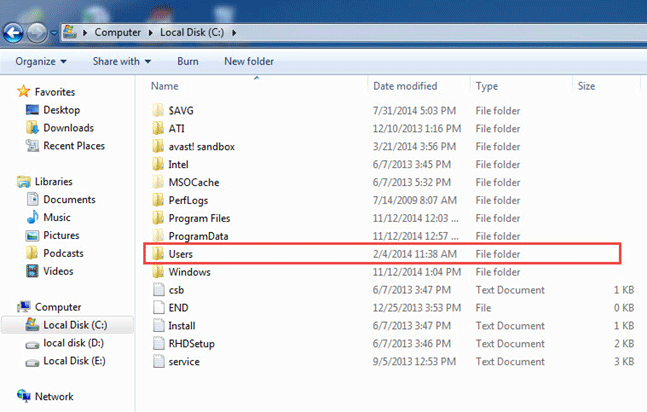Expand the arrow after Local Disk (C:) breadcrumb
Screen dimensions: 647x412
click(x=234, y=33)
